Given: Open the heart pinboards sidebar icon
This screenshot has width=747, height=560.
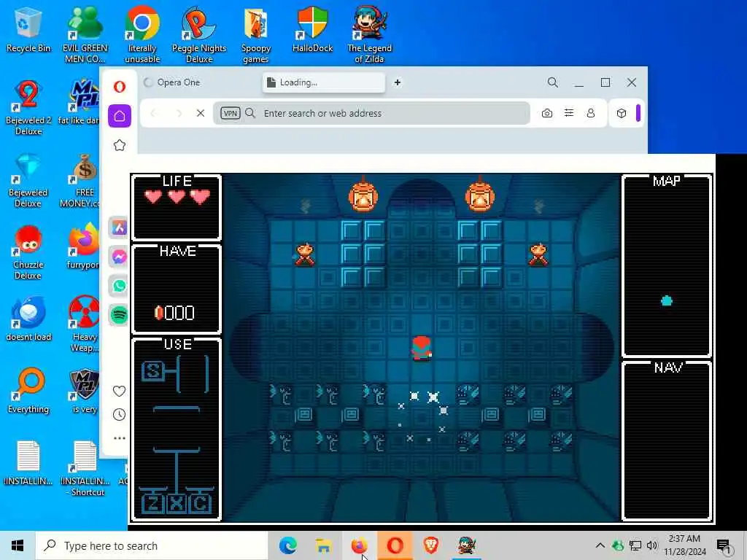Looking at the screenshot, I should tap(119, 391).
